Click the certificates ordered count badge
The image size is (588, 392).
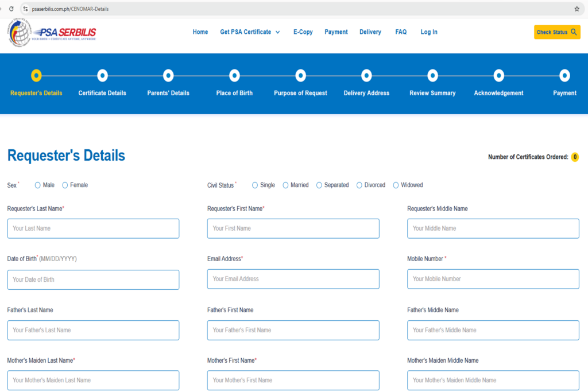[x=575, y=157]
